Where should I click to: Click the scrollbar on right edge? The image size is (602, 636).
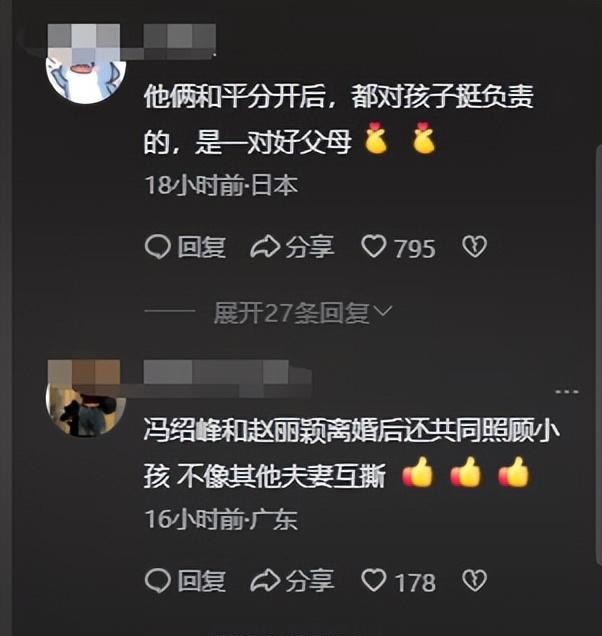(x=599, y=355)
